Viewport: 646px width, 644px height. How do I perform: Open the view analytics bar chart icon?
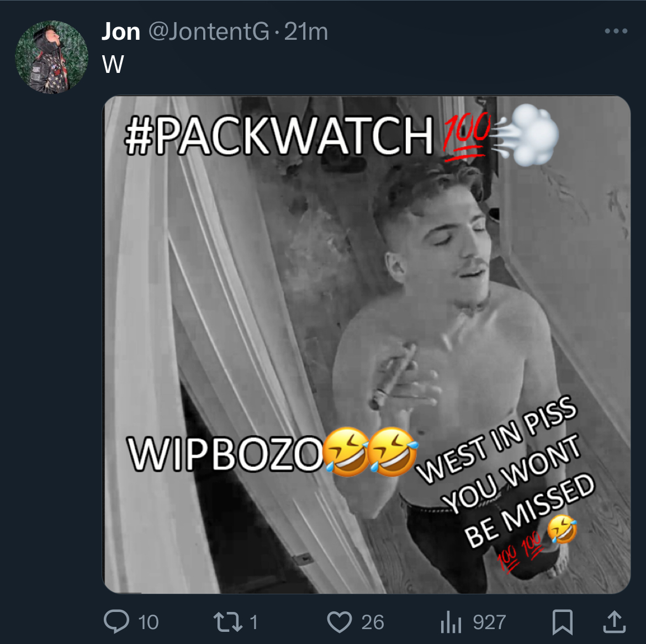point(451,622)
